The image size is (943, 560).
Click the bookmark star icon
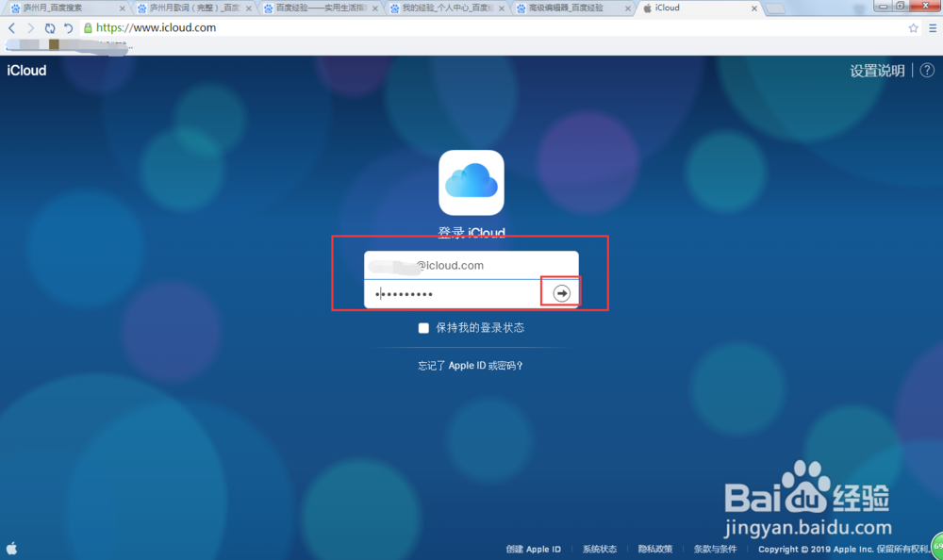[913, 27]
